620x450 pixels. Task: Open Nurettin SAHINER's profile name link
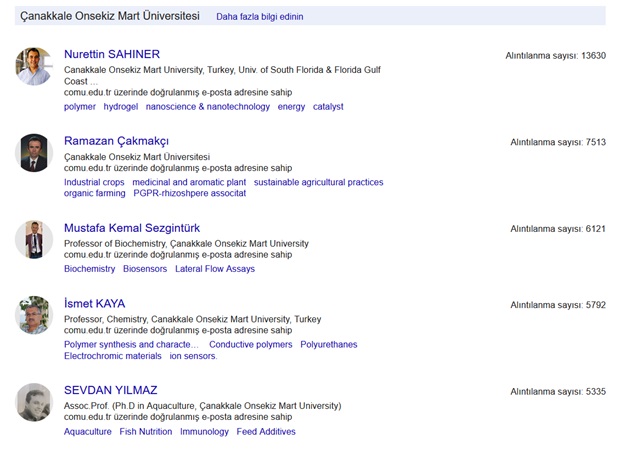click(x=112, y=54)
